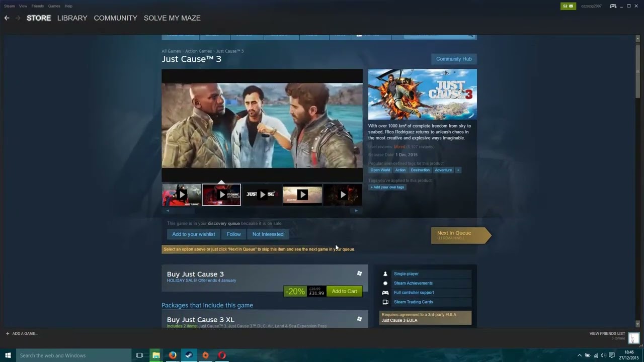Screen dimensions: 644x362
Task: Mark game as Not Interested
Action: point(268,234)
